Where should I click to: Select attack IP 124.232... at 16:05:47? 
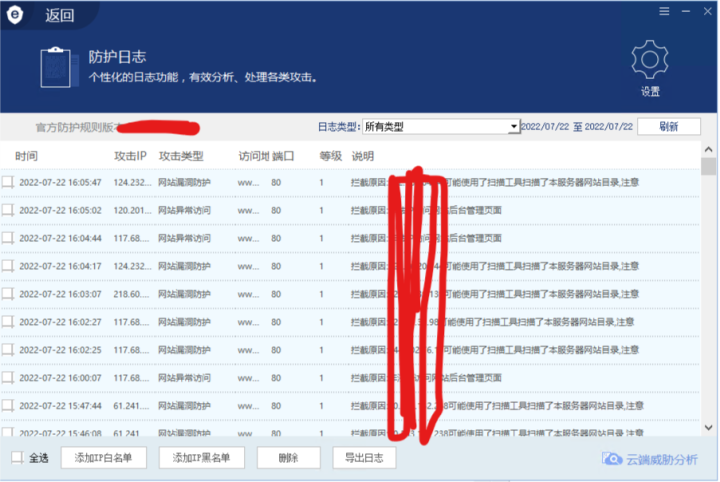pyautogui.click(x=132, y=183)
